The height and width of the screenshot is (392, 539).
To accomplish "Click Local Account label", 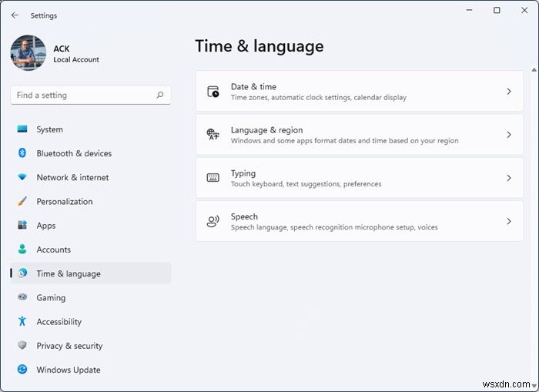I will [76, 59].
